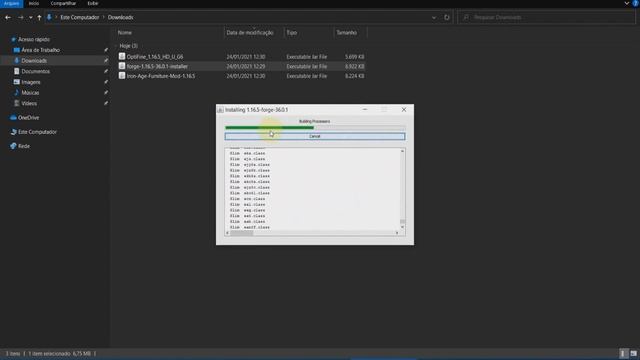Click the Iron-Age-Furniture-Mod-1.16.5 jar file icon

coord(122,76)
